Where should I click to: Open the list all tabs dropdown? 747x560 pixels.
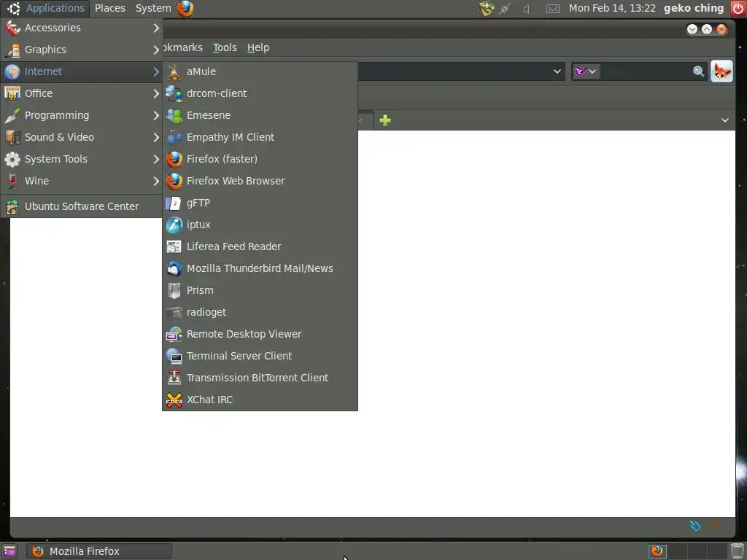[724, 120]
